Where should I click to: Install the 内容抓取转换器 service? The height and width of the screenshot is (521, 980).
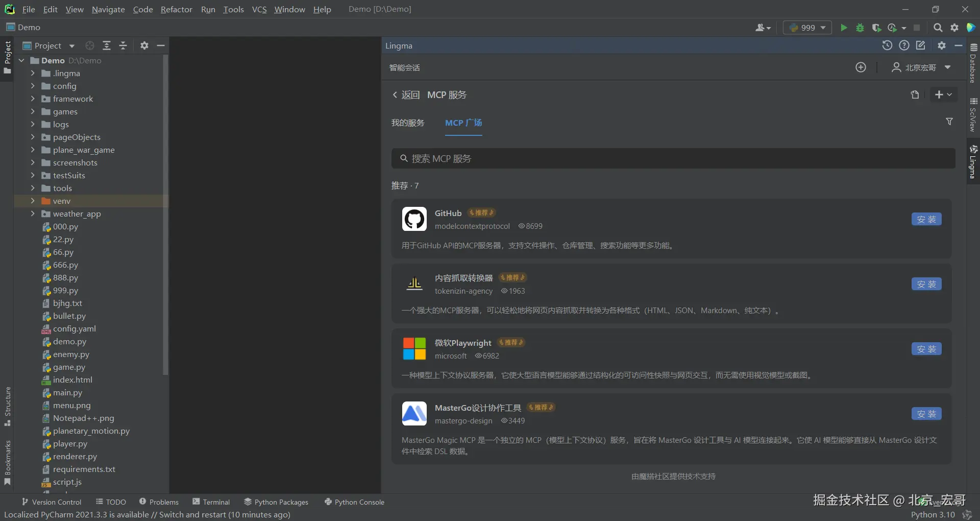click(x=926, y=284)
